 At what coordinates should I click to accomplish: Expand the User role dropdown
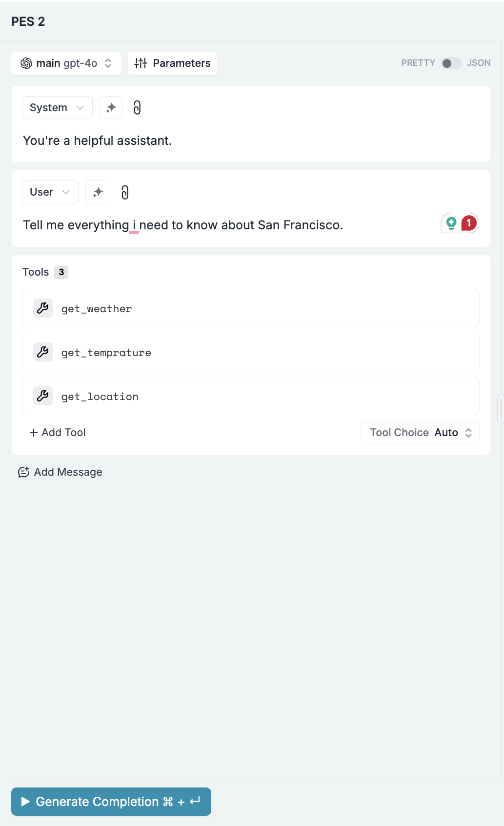tap(50, 192)
